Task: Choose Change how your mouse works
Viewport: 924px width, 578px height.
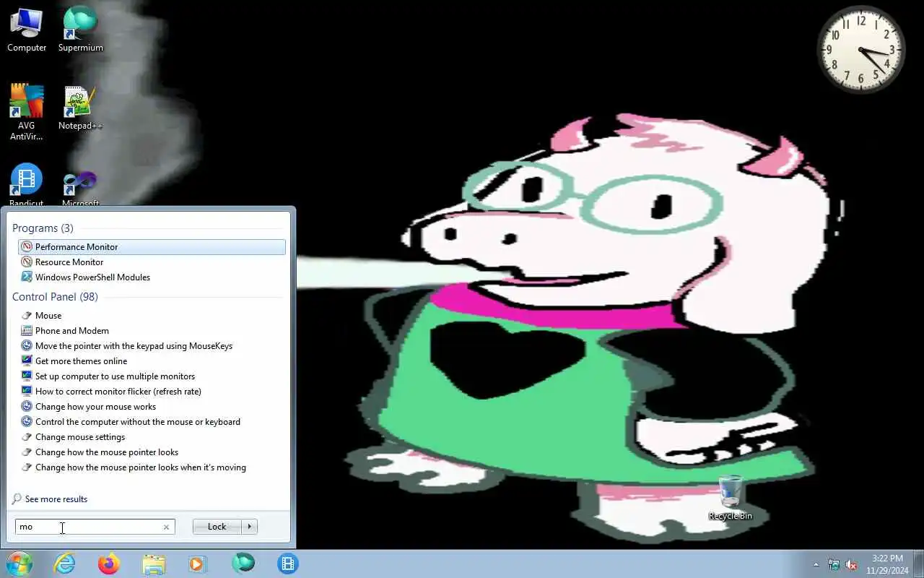Action: (152, 407)
